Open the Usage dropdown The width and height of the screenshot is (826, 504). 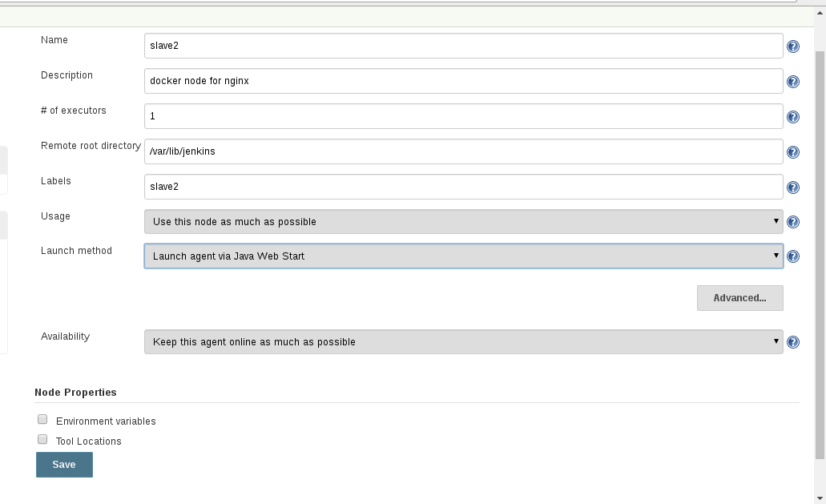(463, 222)
